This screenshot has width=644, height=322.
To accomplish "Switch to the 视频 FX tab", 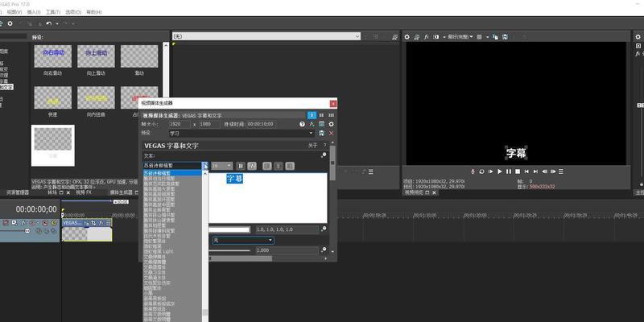I will tap(84, 192).
